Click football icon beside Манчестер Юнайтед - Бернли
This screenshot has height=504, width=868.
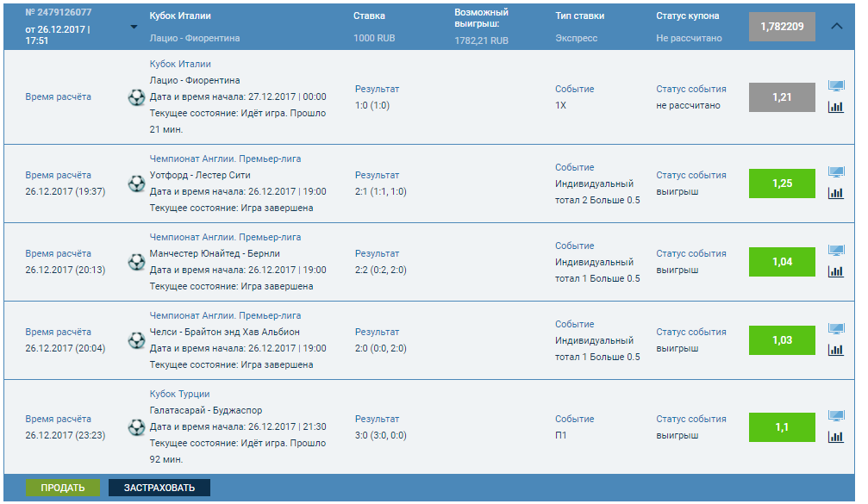[x=136, y=262]
